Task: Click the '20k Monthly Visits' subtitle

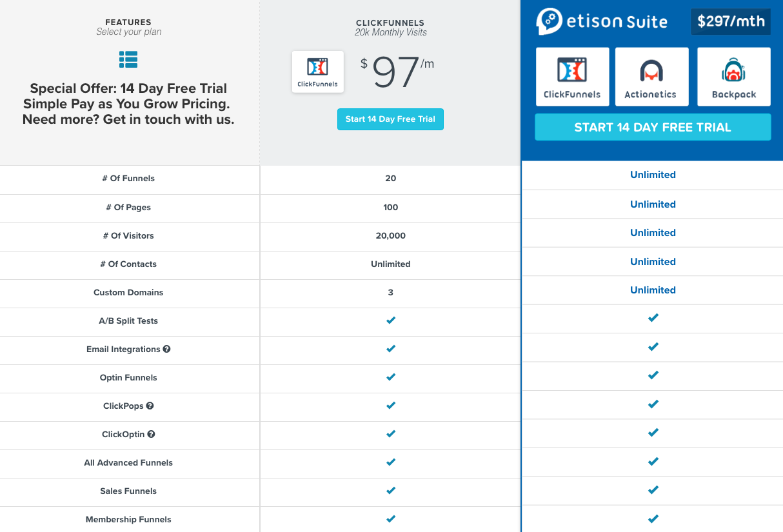Action: click(390, 32)
